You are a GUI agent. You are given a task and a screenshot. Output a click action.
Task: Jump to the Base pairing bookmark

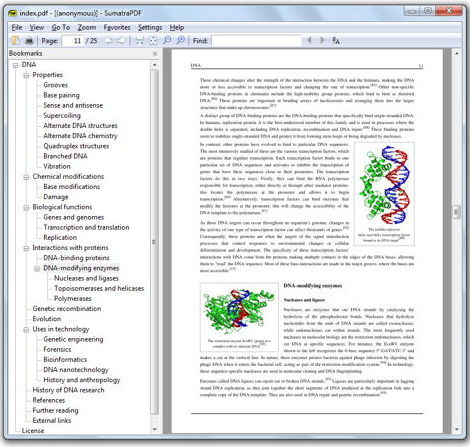tap(61, 95)
